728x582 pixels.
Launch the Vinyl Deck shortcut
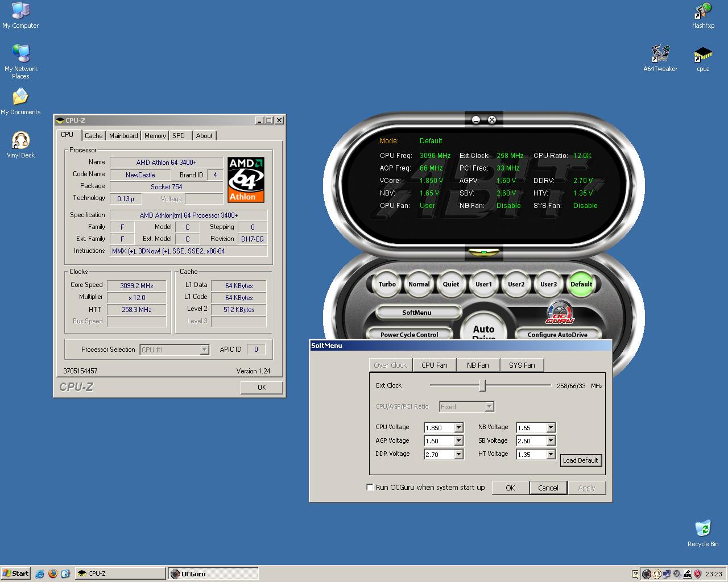pyautogui.click(x=20, y=144)
